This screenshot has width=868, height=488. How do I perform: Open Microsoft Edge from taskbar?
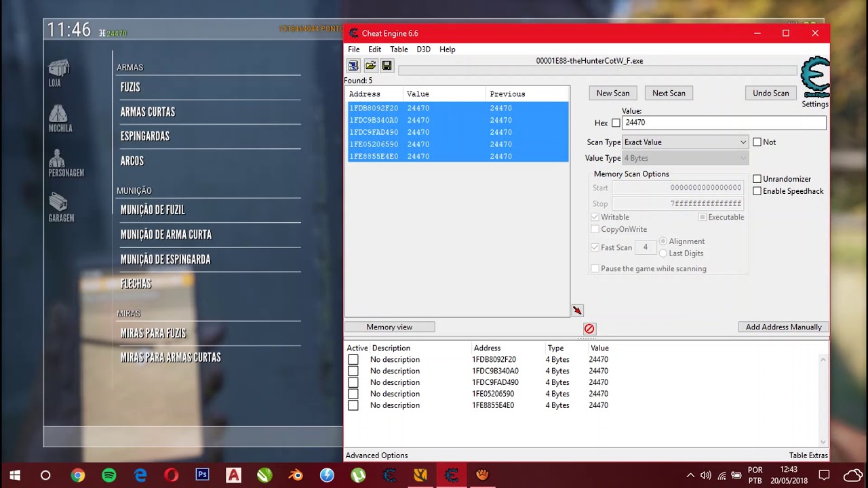click(140, 475)
